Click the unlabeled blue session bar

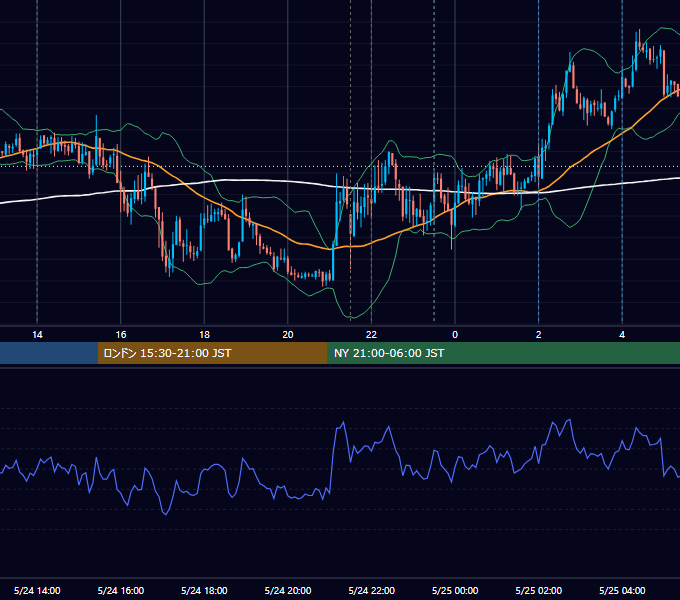click(49, 353)
